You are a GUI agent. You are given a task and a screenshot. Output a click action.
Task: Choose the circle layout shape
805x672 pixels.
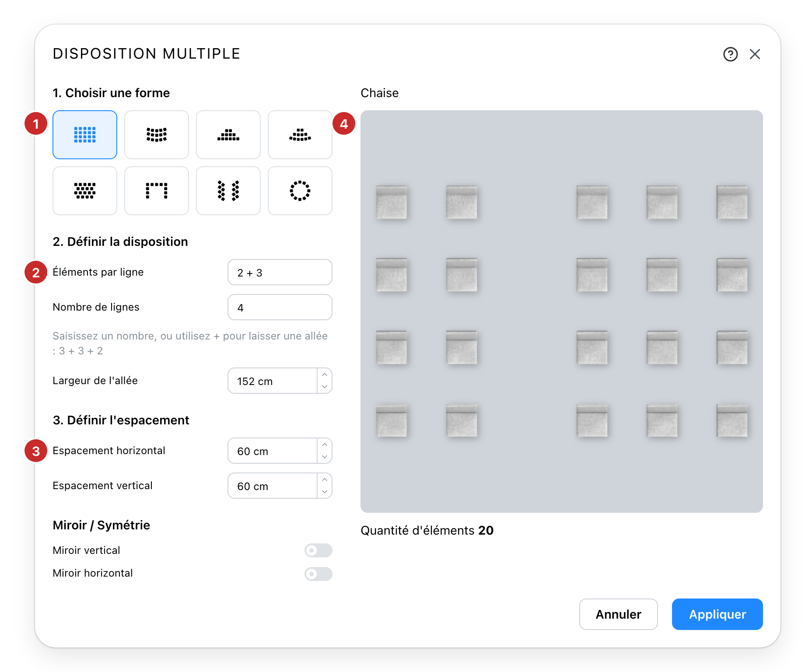(x=300, y=191)
